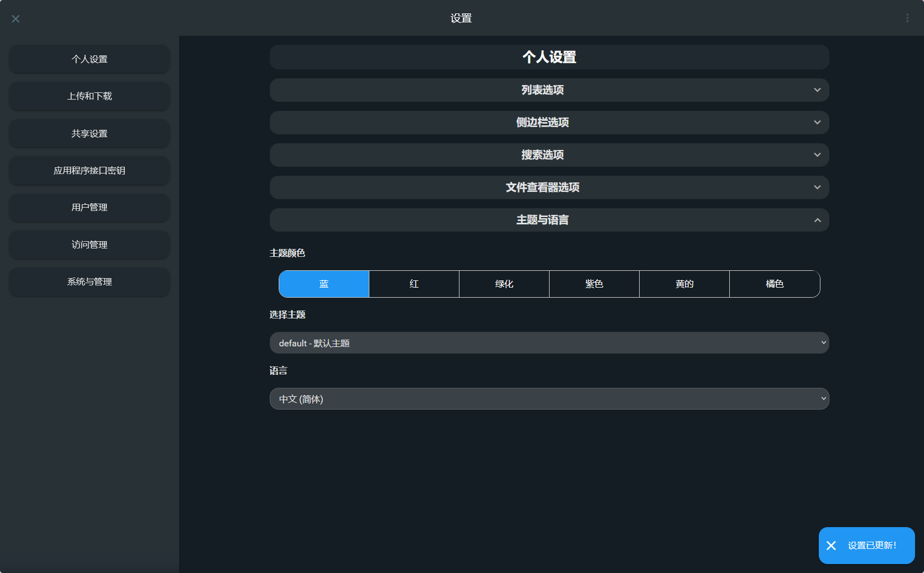Open the 上传和下载 settings
924x573 pixels.
89,96
